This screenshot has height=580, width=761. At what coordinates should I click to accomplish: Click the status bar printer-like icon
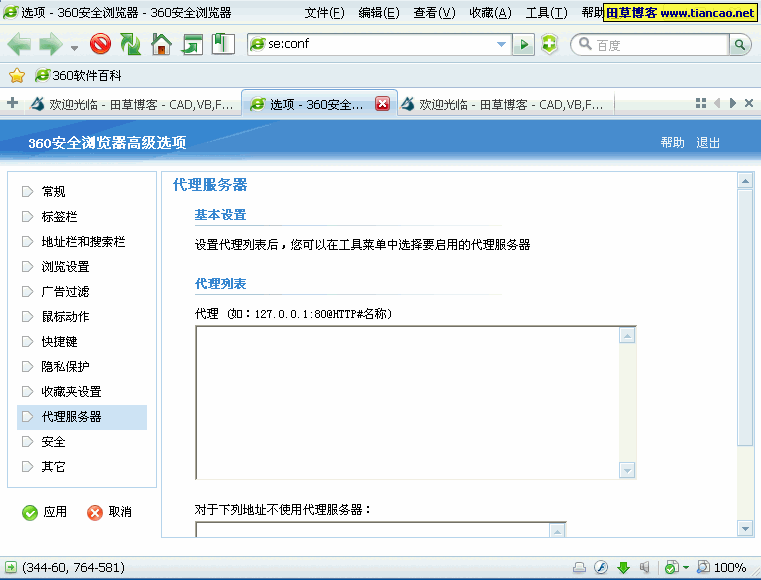click(579, 567)
